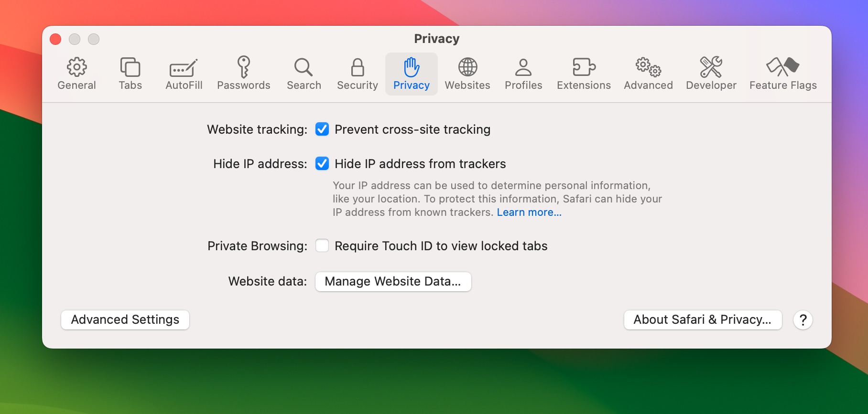Enable Require Touch ID for locked tabs

pos(322,246)
